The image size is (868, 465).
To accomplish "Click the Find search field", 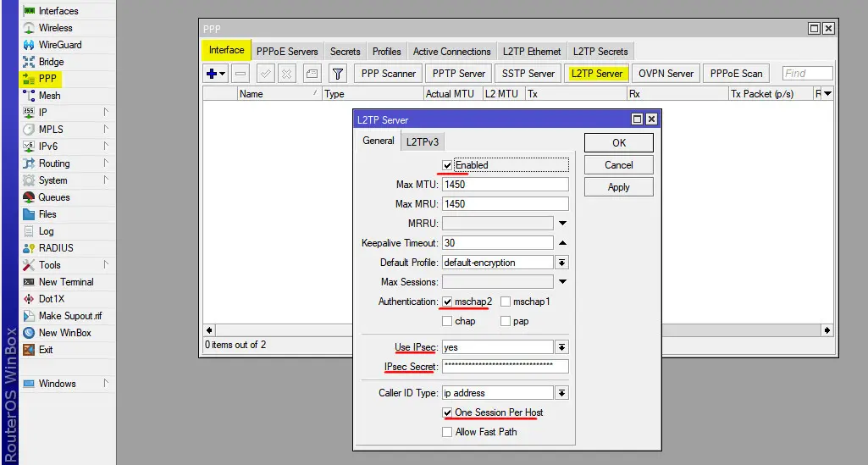I will coord(808,74).
